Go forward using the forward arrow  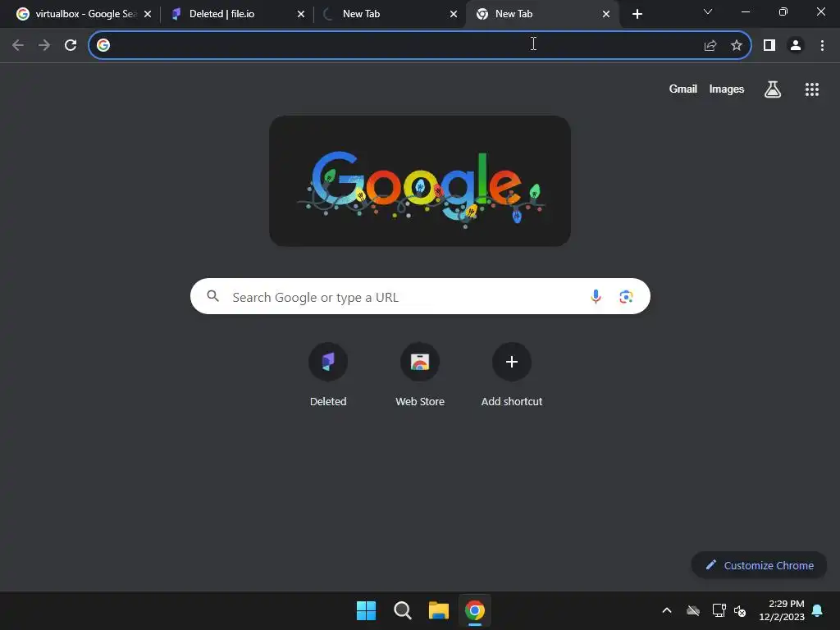point(44,46)
